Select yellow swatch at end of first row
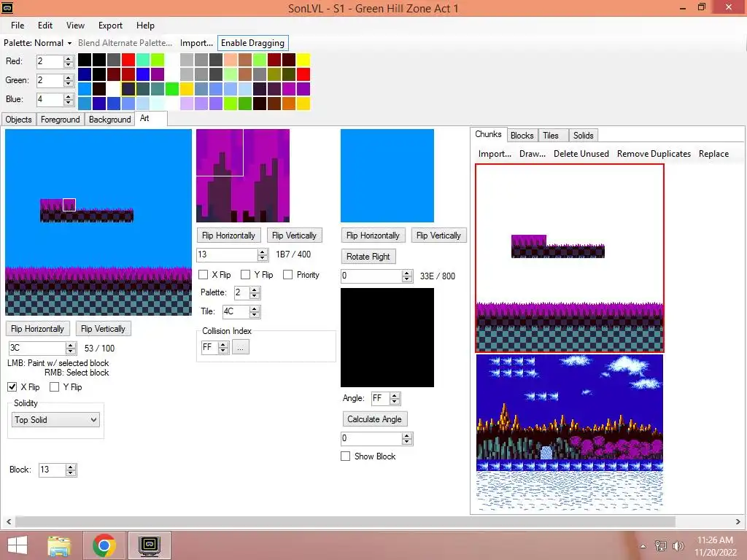 tap(303, 60)
